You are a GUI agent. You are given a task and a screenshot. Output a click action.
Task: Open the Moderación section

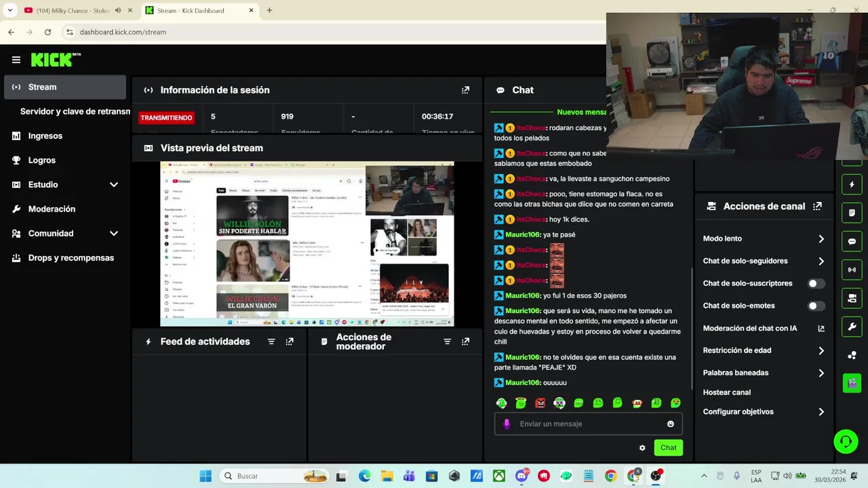pyautogui.click(x=52, y=209)
